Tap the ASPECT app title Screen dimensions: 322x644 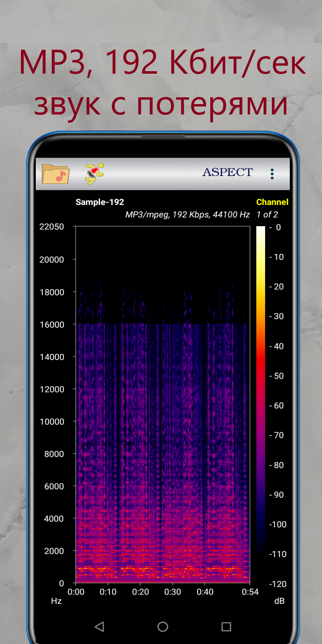coord(228,172)
